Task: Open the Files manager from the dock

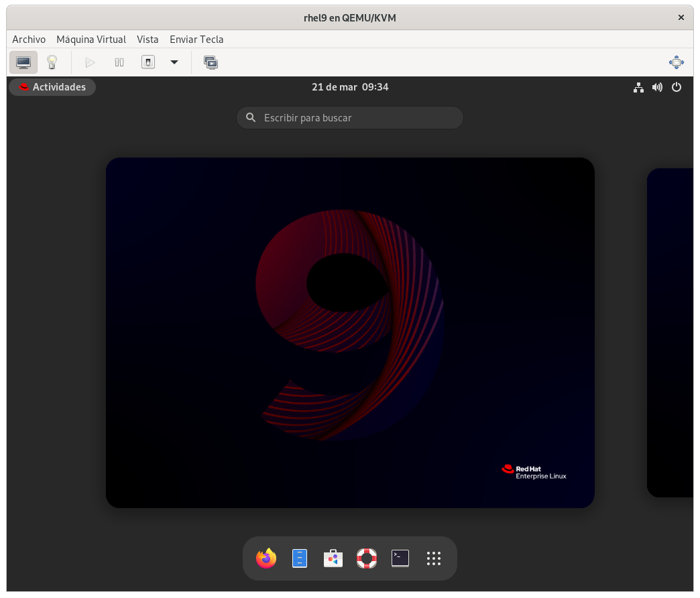Action: pos(300,558)
